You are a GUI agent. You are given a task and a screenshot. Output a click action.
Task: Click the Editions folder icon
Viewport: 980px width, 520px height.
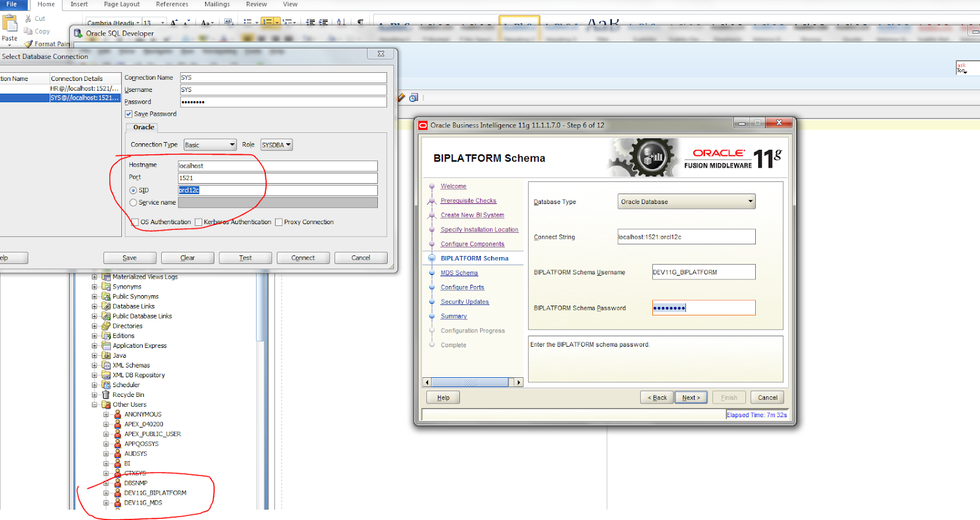[106, 336]
